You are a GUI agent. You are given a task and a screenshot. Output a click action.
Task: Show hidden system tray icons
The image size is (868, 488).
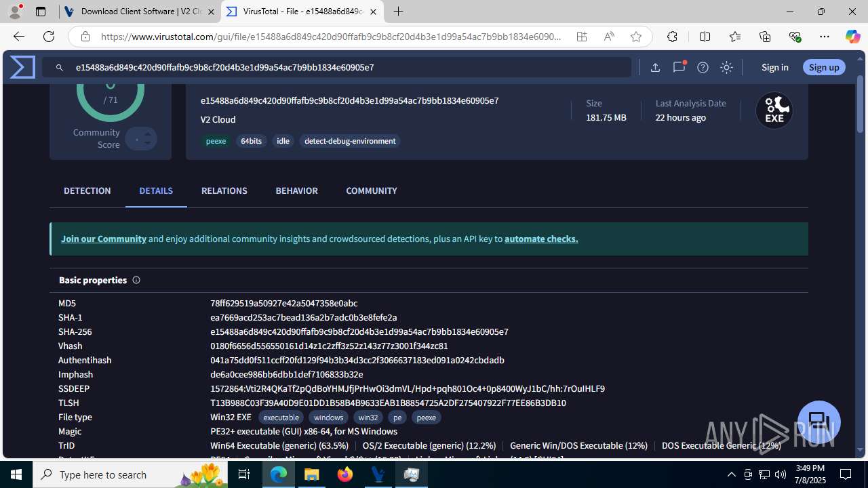[x=732, y=474]
